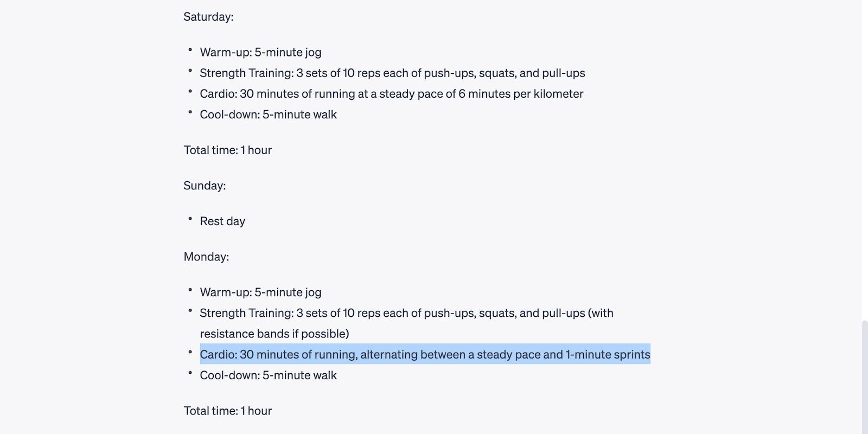Click Saturday's Warm-up 5-minute jog line
Viewport: 868px width, 434px height.
(x=260, y=52)
